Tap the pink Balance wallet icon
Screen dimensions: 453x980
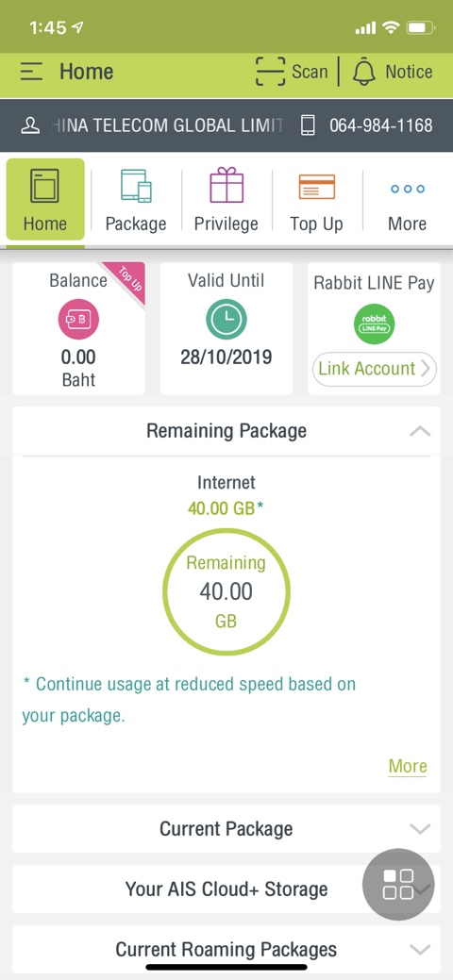[78, 320]
